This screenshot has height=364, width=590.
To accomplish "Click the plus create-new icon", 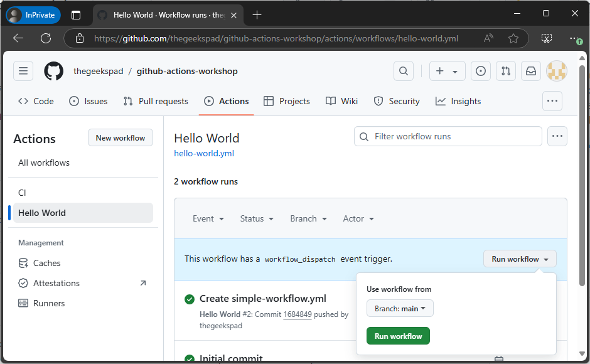I will pos(439,71).
